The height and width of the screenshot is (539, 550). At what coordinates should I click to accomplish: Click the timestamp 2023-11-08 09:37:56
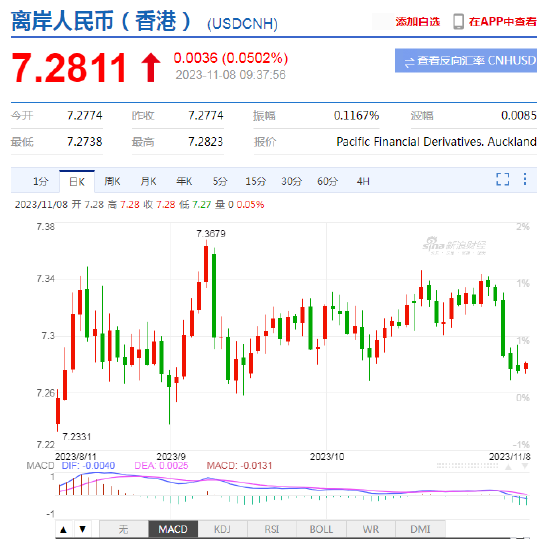tap(230, 75)
